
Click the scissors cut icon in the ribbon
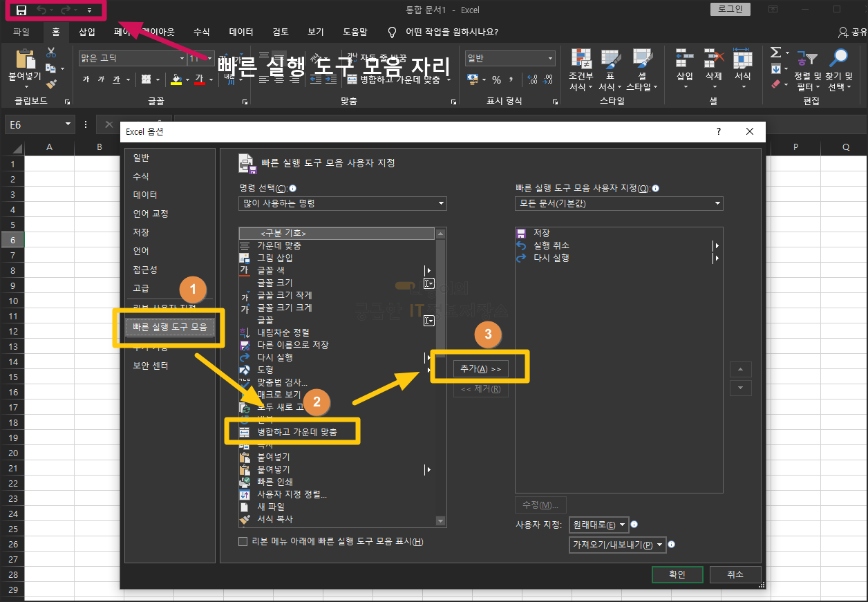51,53
